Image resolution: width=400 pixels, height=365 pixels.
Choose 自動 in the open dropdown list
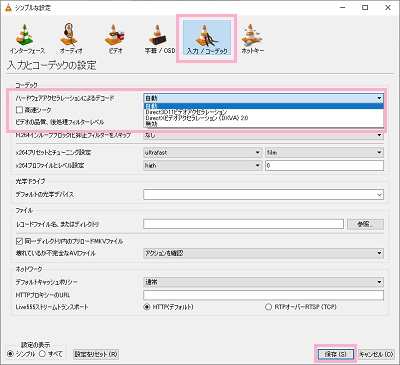coord(264,106)
